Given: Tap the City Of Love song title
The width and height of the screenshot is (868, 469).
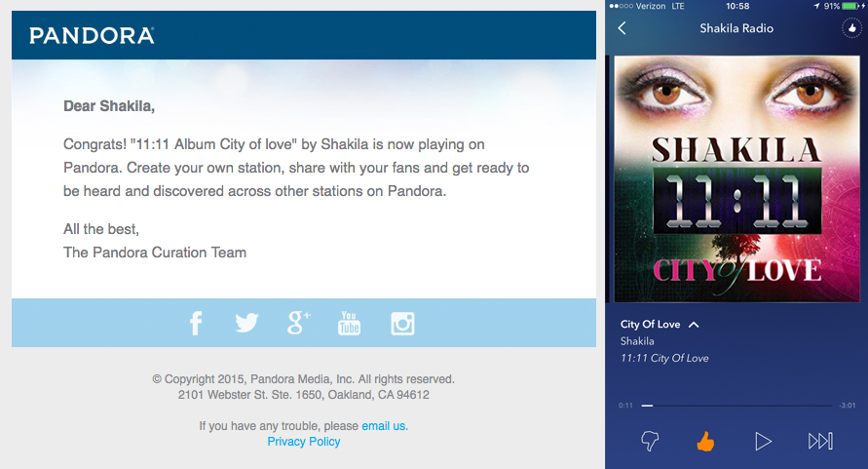Looking at the screenshot, I should [x=650, y=325].
